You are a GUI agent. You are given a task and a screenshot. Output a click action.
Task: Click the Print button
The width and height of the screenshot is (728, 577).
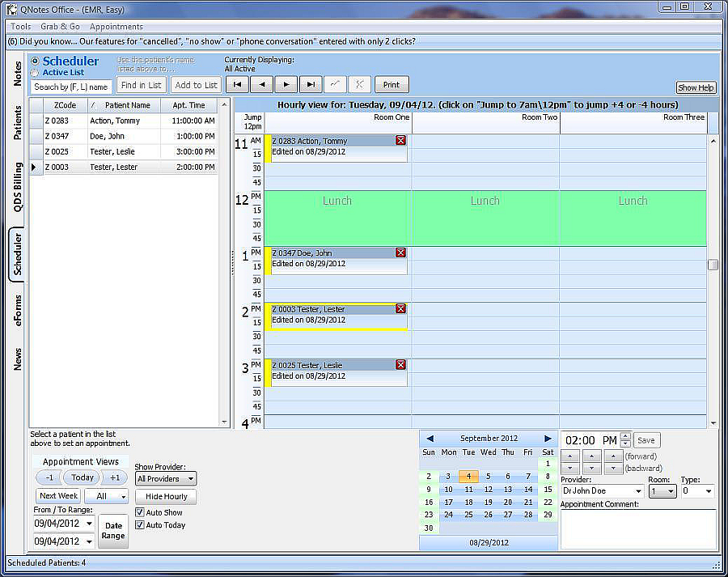tap(392, 84)
